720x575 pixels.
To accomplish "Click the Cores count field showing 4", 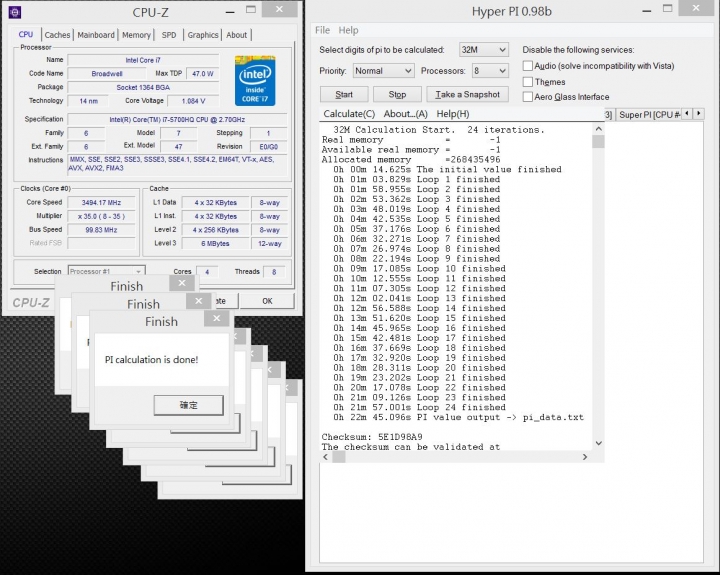I will 207,272.
